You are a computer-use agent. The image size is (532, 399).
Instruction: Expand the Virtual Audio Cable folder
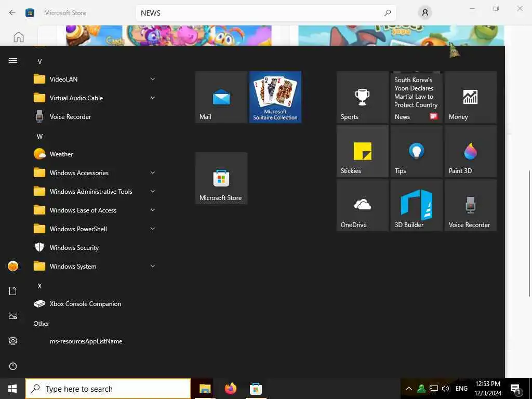95,98
